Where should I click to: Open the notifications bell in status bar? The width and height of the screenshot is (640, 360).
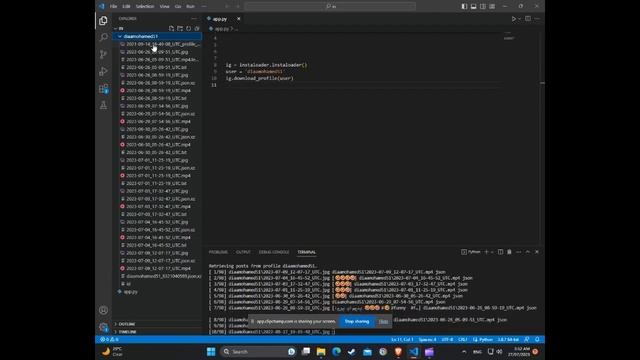tap(537, 340)
